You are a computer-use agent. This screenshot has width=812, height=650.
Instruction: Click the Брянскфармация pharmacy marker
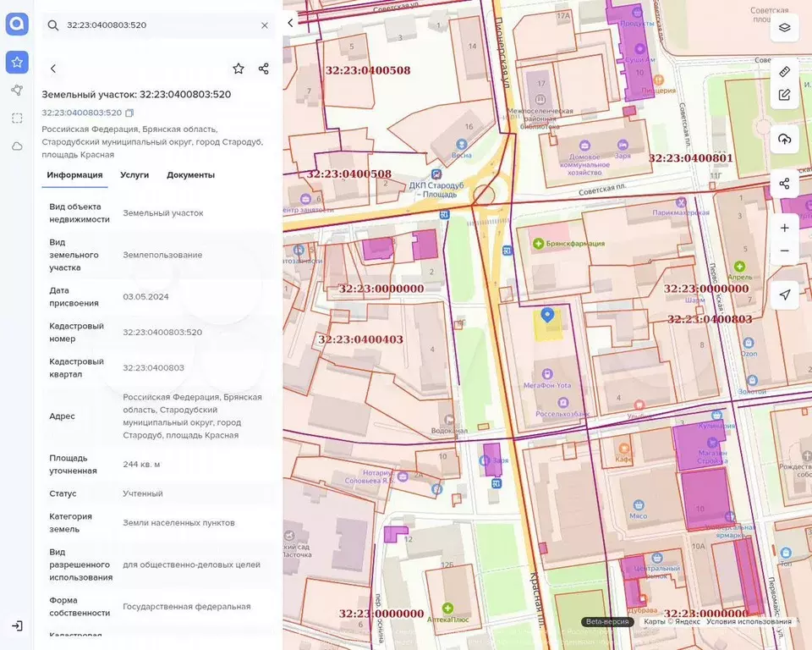click(x=538, y=243)
